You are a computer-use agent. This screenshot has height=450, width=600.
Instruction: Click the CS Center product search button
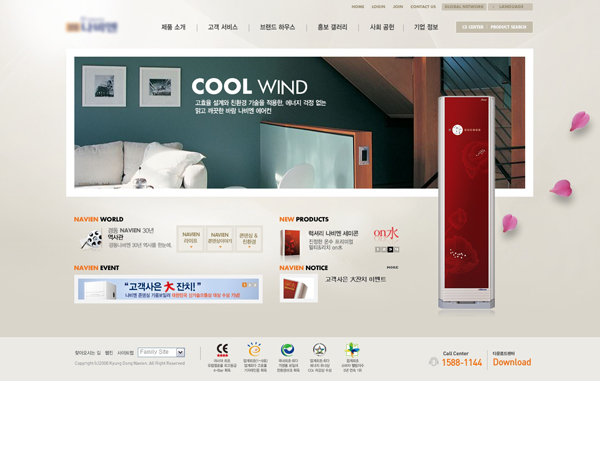point(494,27)
